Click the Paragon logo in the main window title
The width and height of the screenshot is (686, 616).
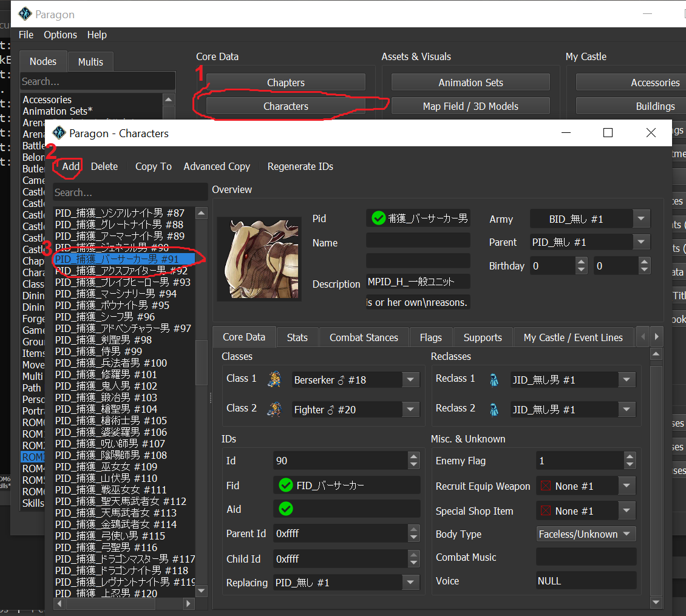point(25,14)
